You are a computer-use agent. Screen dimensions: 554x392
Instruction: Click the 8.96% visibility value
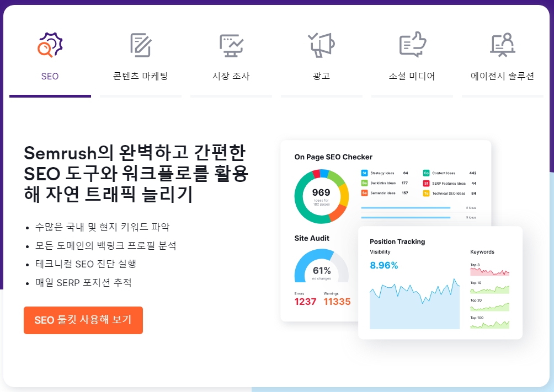tap(384, 265)
